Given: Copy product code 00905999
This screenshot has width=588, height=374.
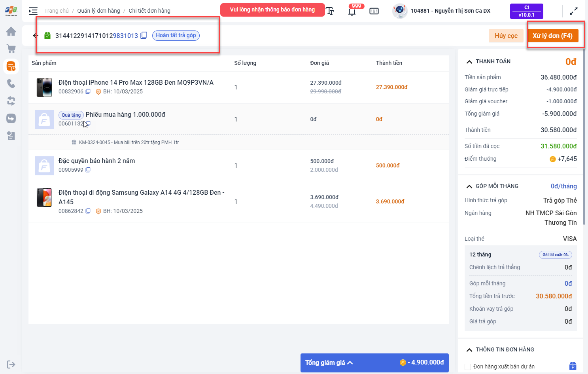Looking at the screenshot, I should point(88,170).
